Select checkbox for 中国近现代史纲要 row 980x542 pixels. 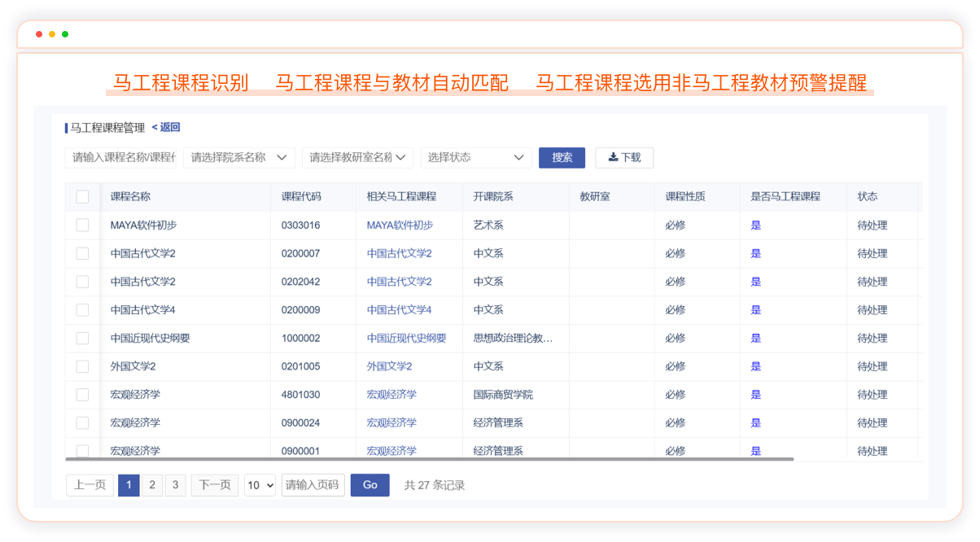click(82, 339)
